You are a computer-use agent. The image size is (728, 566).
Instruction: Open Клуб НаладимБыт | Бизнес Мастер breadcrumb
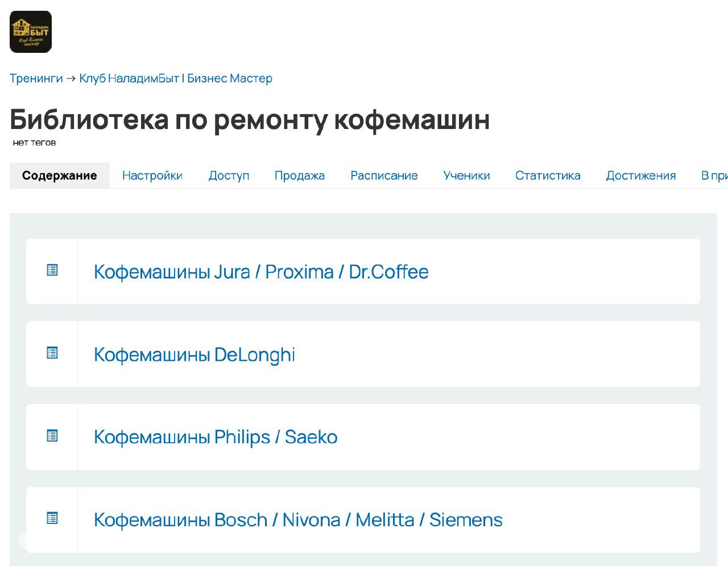coord(176,78)
